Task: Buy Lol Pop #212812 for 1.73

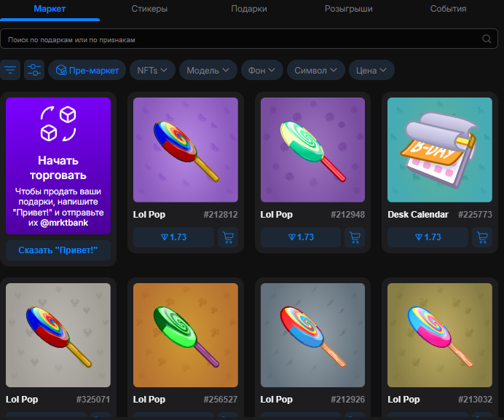Action: pos(173,237)
